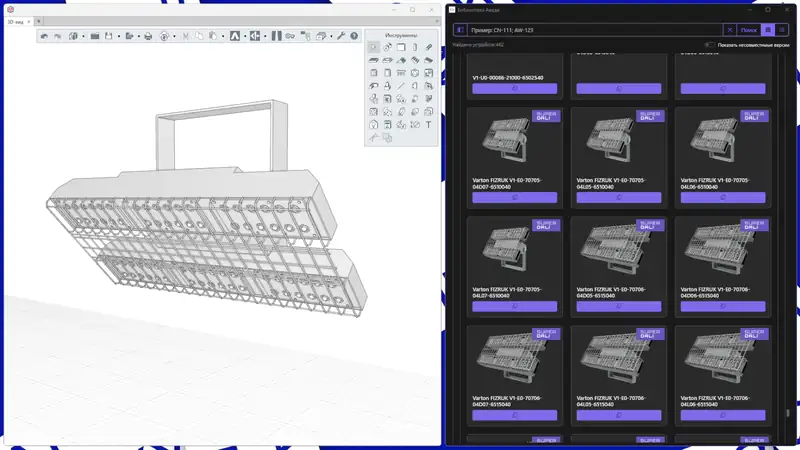
Task: Select the Text tool marked T
Action: (x=429, y=124)
